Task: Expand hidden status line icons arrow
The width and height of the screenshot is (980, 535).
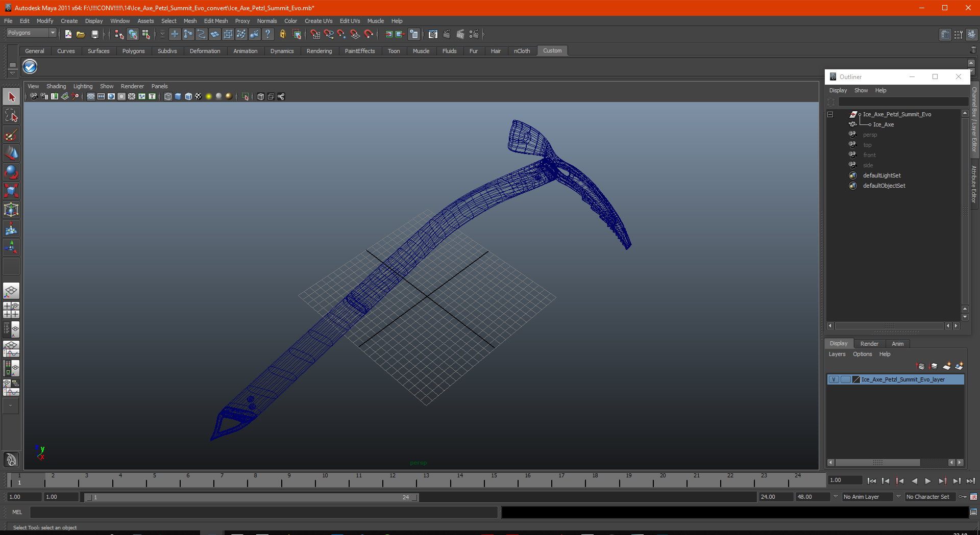Action: click(x=483, y=34)
